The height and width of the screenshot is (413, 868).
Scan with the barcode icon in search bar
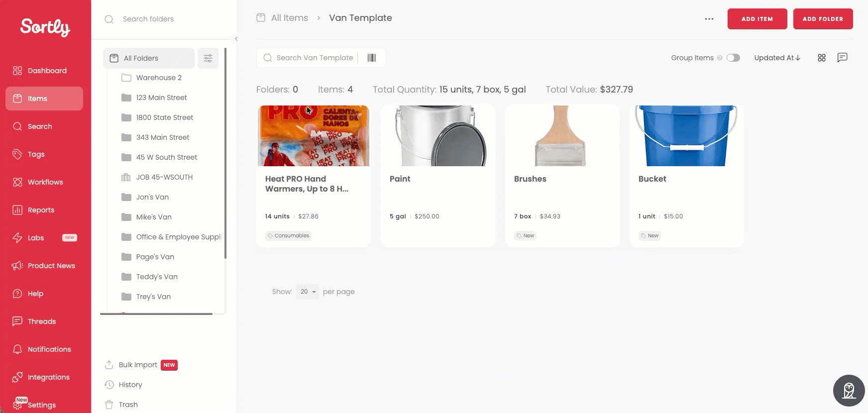[372, 58]
